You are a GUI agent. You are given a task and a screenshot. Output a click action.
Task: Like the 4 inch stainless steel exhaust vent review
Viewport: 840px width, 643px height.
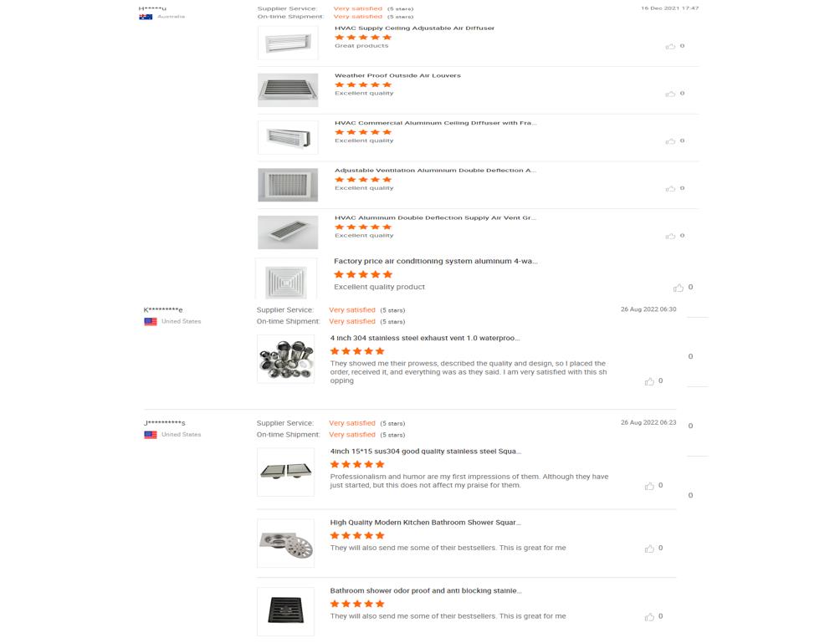coord(649,382)
